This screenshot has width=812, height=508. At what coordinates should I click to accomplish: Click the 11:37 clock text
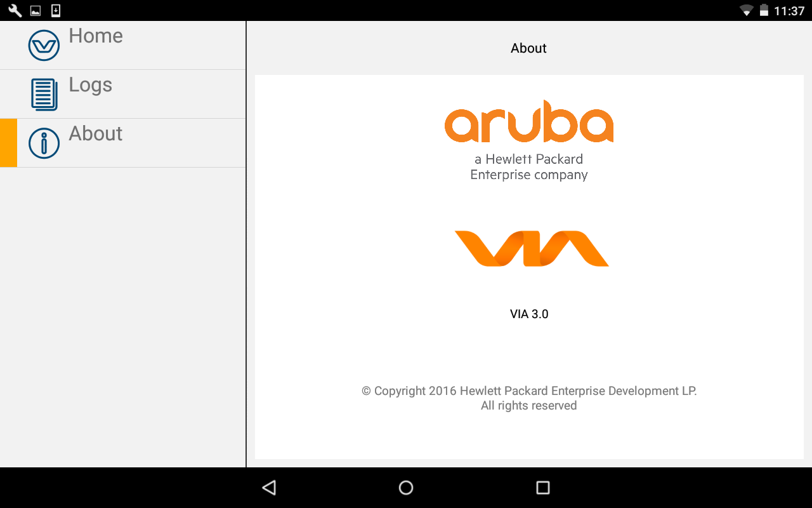click(x=789, y=11)
